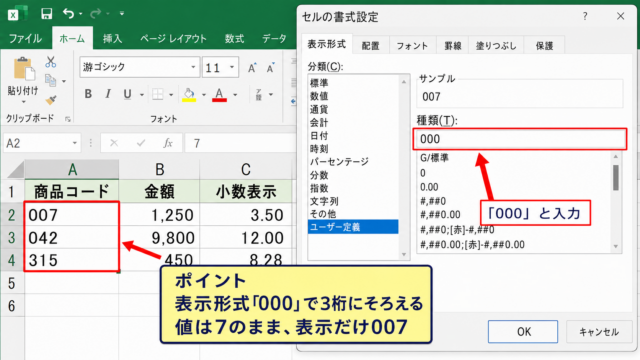Screen dimensions: 640x360
Task: Click OK in format cells dialog
Action: 523,331
